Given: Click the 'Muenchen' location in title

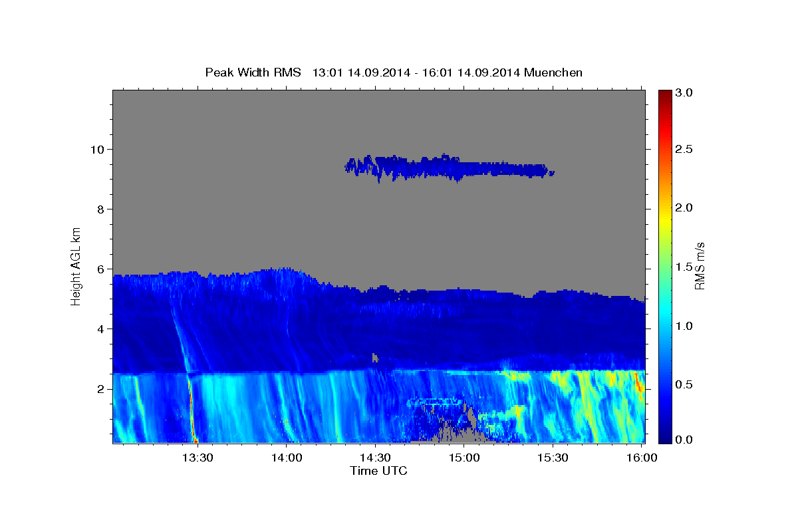Looking at the screenshot, I should click(553, 72).
